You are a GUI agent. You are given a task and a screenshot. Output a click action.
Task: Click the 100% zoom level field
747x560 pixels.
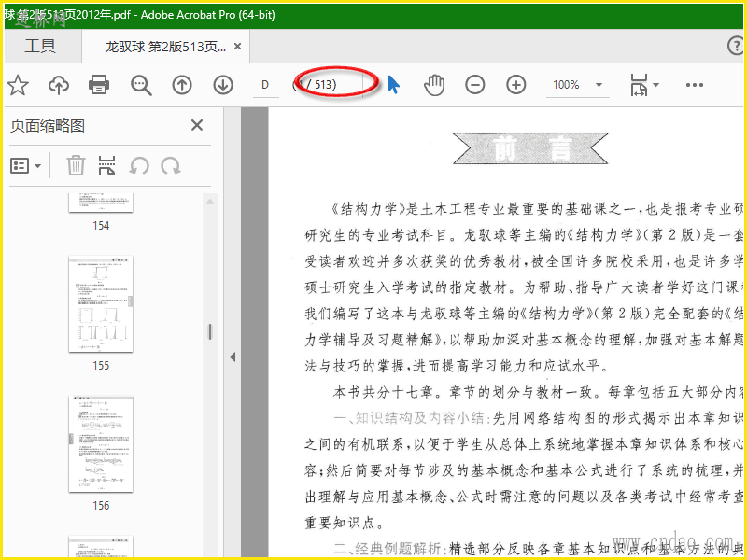566,85
